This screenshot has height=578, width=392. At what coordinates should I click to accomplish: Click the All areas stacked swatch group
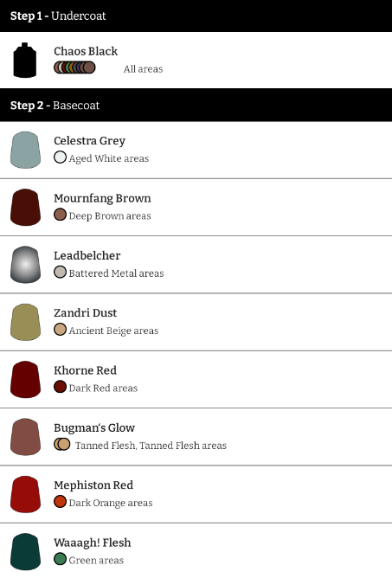click(74, 67)
